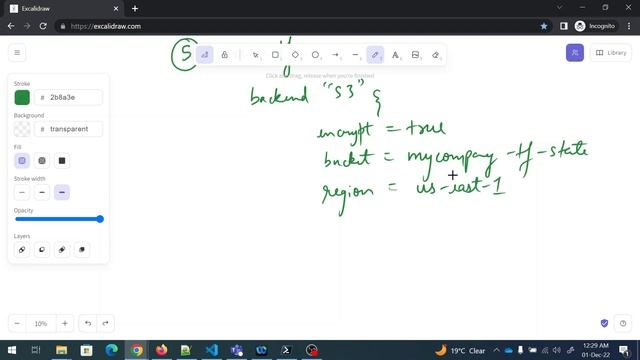Screen dimensions: 640x360
Task: Toggle the browser side panel
Action: coord(564,26)
